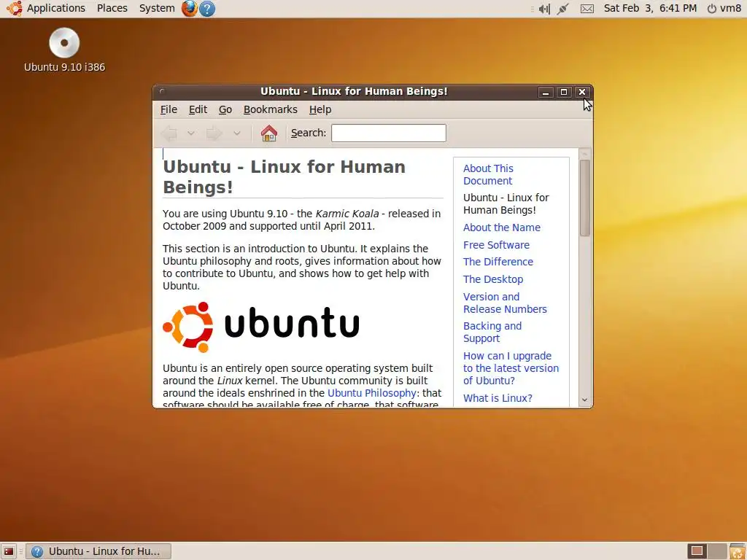Follow the Ubuntu Philosophy link
Image resolution: width=747 pixels, height=560 pixels.
coord(371,393)
